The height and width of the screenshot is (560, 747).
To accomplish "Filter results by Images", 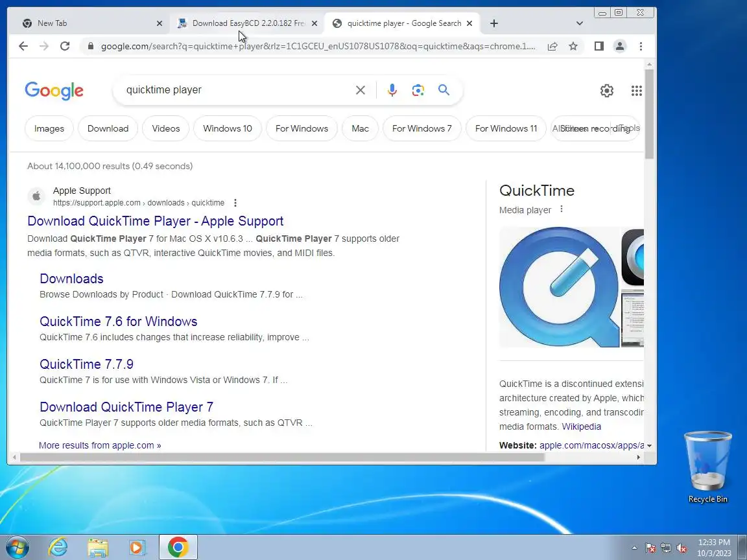I will pyautogui.click(x=49, y=128).
